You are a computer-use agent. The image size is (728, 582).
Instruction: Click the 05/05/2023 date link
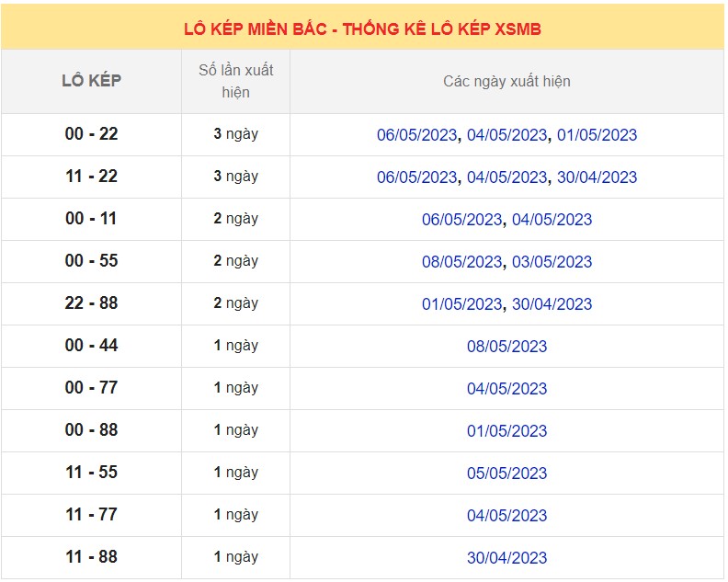tap(506, 474)
